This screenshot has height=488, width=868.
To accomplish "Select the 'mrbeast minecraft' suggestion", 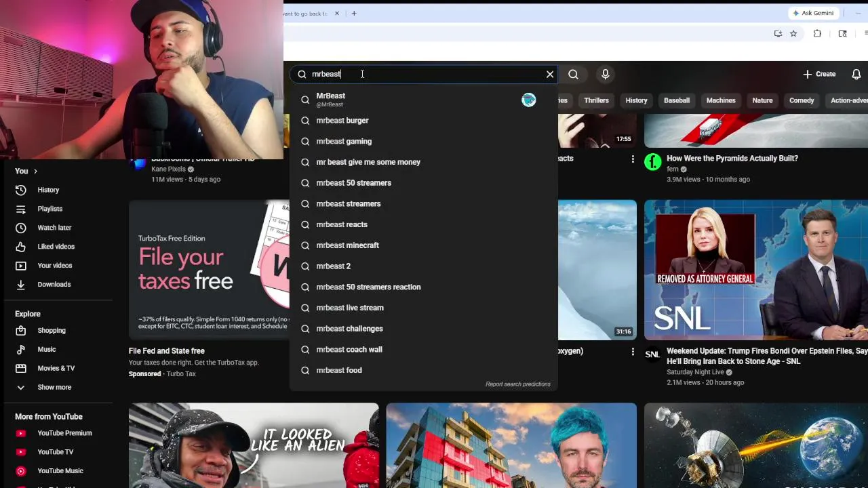I will (x=424, y=245).
